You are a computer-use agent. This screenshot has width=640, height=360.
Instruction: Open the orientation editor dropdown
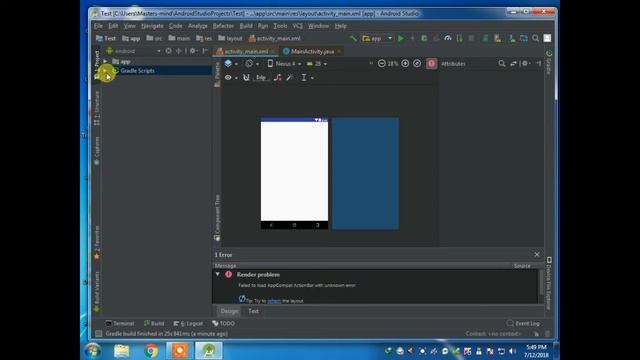251,64
